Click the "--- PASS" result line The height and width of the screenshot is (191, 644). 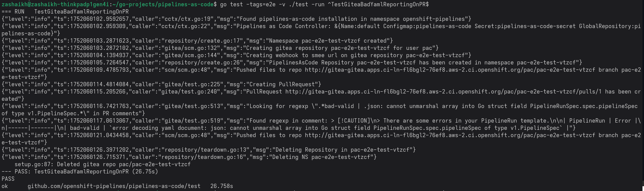tap(80, 172)
